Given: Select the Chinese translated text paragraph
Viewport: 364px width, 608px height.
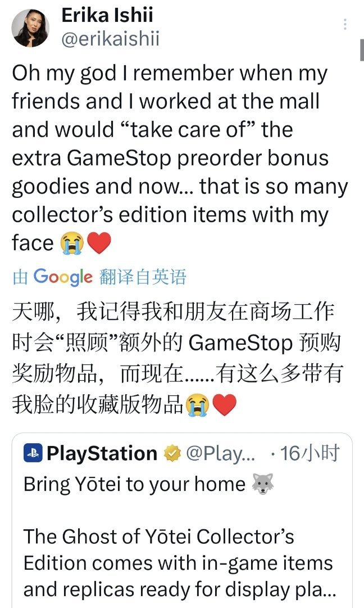Looking at the screenshot, I should pos(178,358).
